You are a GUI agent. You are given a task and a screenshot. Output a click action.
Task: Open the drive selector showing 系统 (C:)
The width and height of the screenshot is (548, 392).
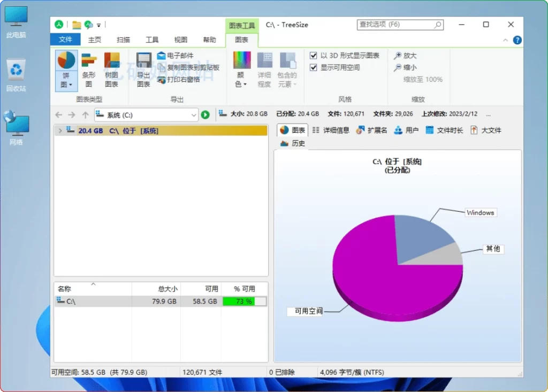click(x=146, y=114)
